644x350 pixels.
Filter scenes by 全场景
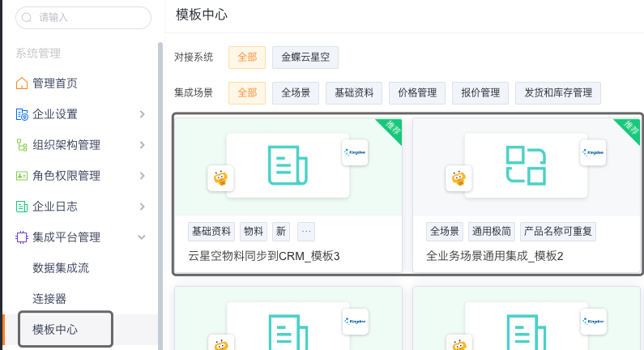pos(296,93)
